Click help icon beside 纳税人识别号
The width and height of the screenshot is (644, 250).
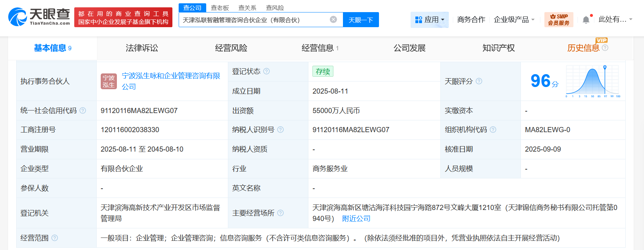click(280, 130)
